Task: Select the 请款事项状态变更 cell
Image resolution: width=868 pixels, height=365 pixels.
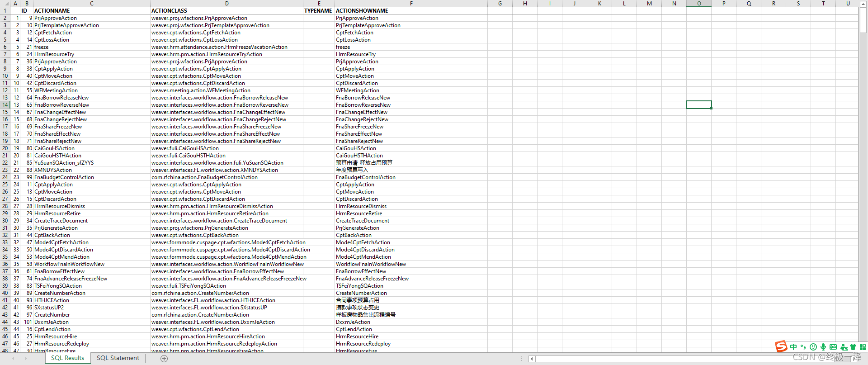Action: (x=411, y=308)
